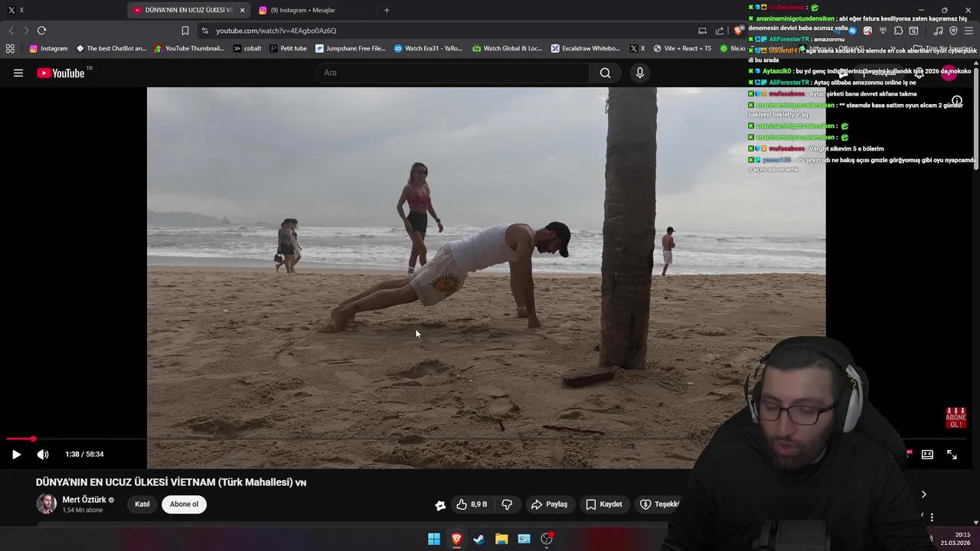Click the red progress scrubber dot
980x551 pixels.
click(33, 439)
